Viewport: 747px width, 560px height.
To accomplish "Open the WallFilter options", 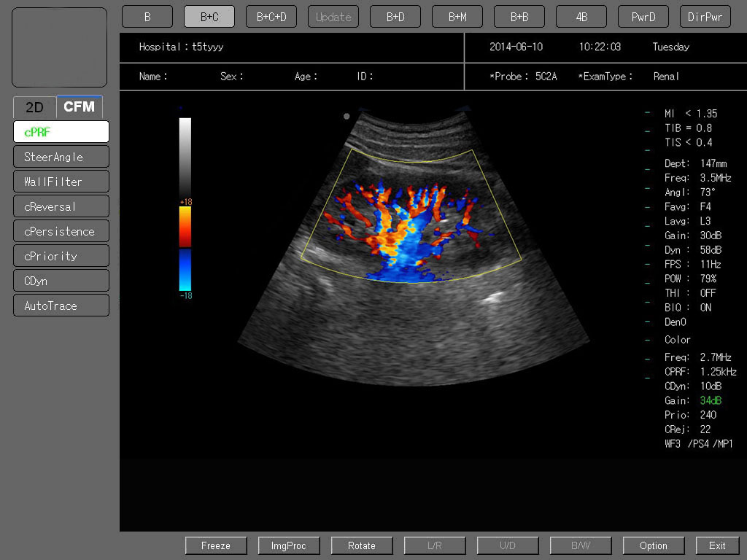I will pyautogui.click(x=61, y=182).
